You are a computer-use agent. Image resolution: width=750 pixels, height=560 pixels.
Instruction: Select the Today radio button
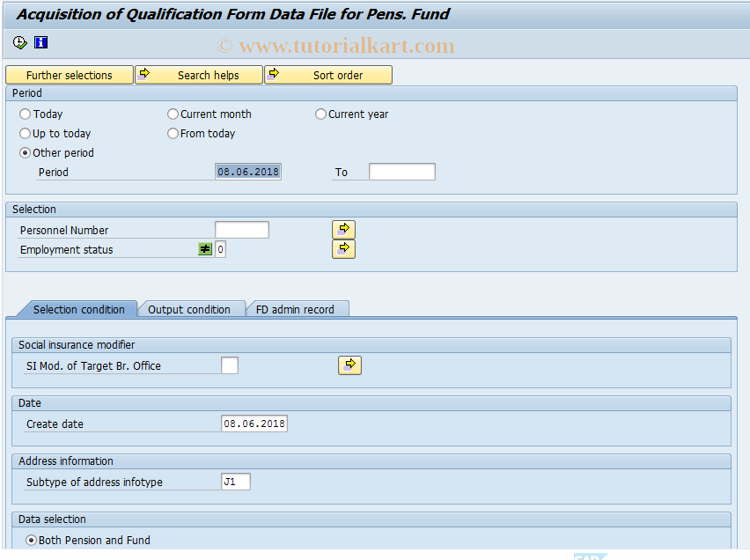pyautogui.click(x=26, y=114)
